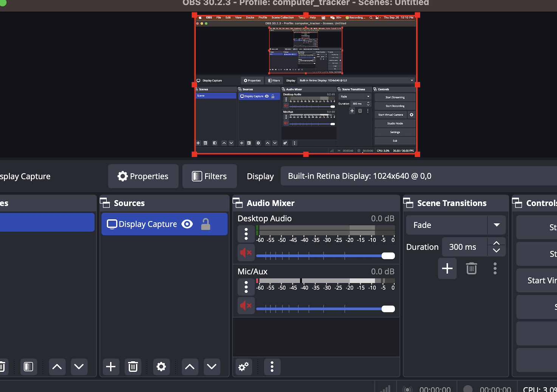The width and height of the screenshot is (557, 392).
Task: Toggle Display Capture visibility eye icon
Action: 187,224
